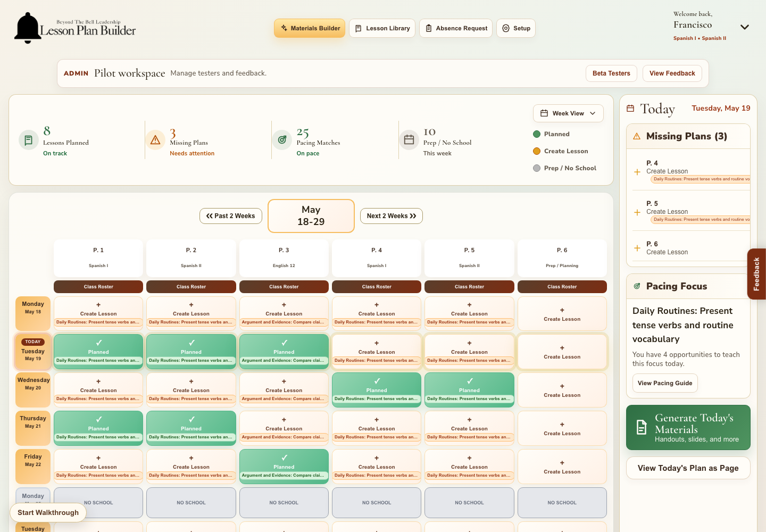The height and width of the screenshot is (532, 766).
Task: Click Tuesday May 19 TODAY day label
Action: click(33, 352)
